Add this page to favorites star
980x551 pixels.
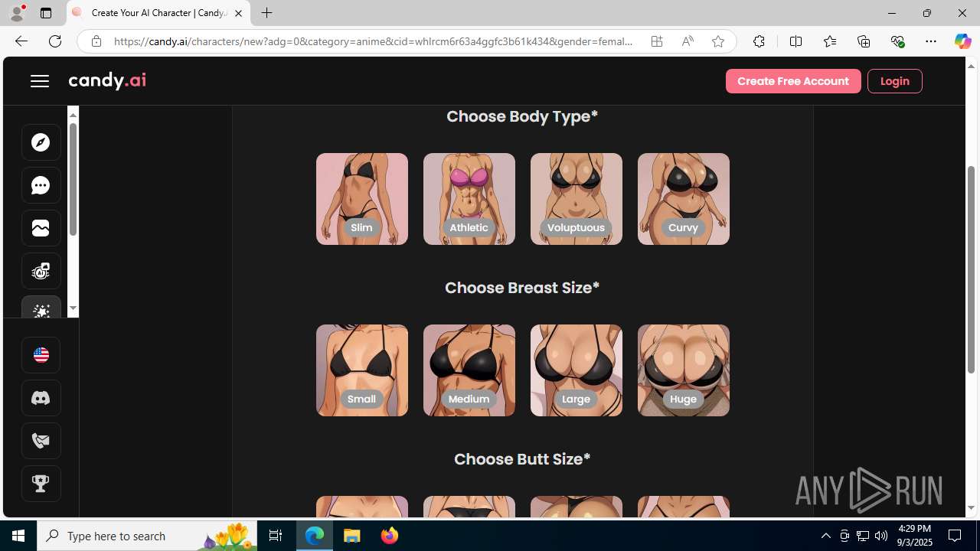718,41
